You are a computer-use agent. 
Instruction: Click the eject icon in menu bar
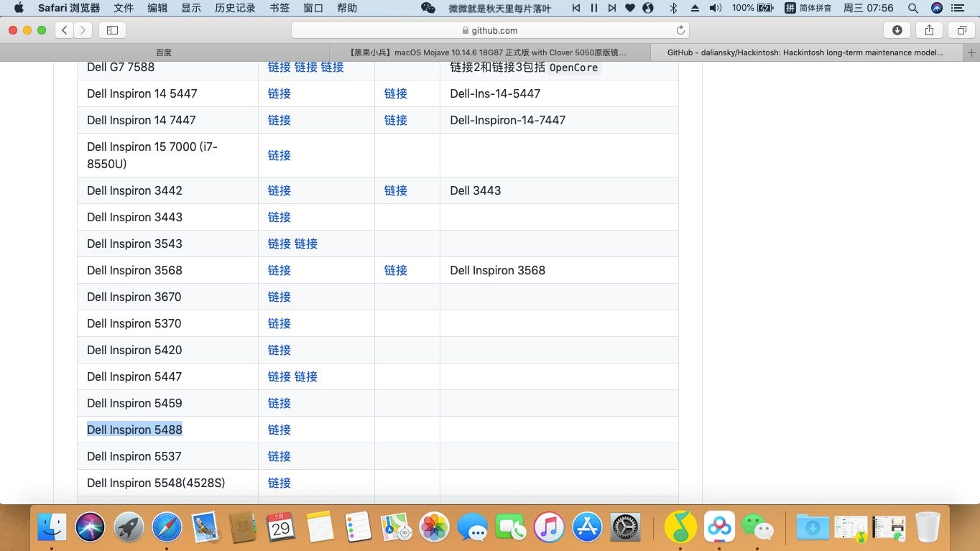[695, 8]
